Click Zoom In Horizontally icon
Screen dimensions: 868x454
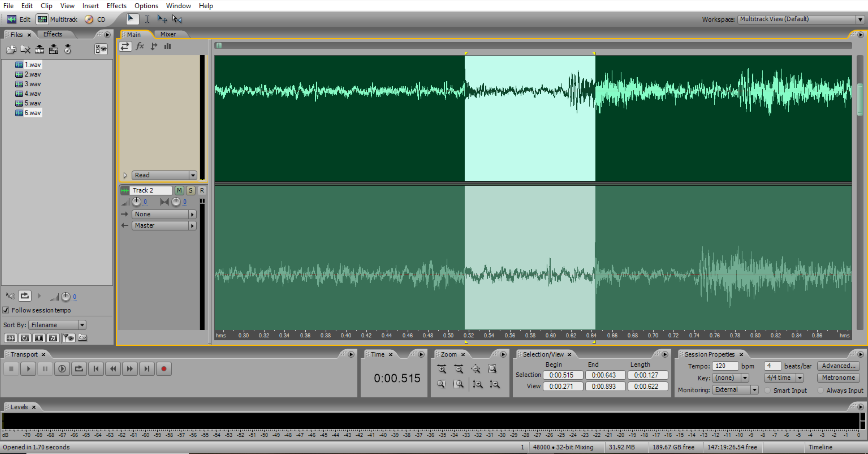coord(442,369)
